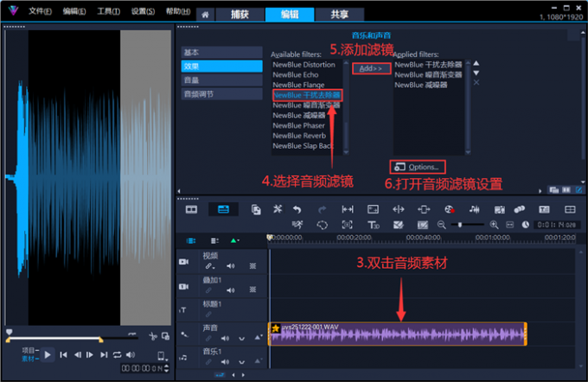The height and width of the screenshot is (382, 588).
Task: Zoom in on the timeline
Action: pos(495,225)
